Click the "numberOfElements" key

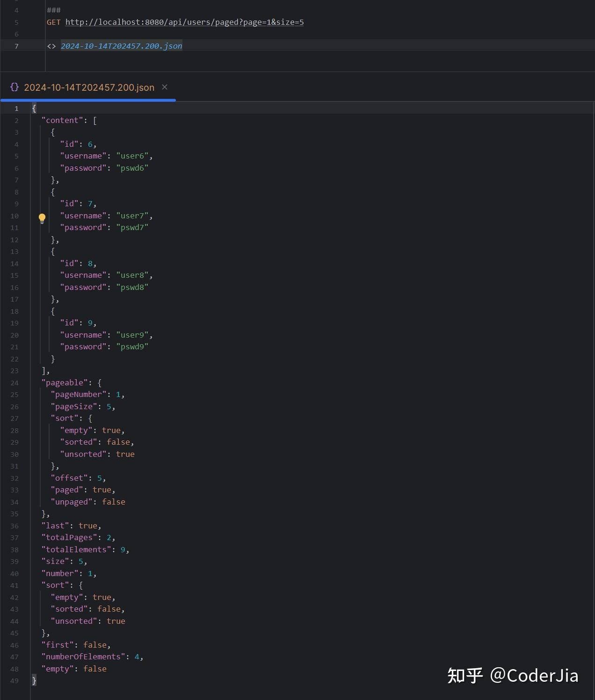[x=83, y=657]
